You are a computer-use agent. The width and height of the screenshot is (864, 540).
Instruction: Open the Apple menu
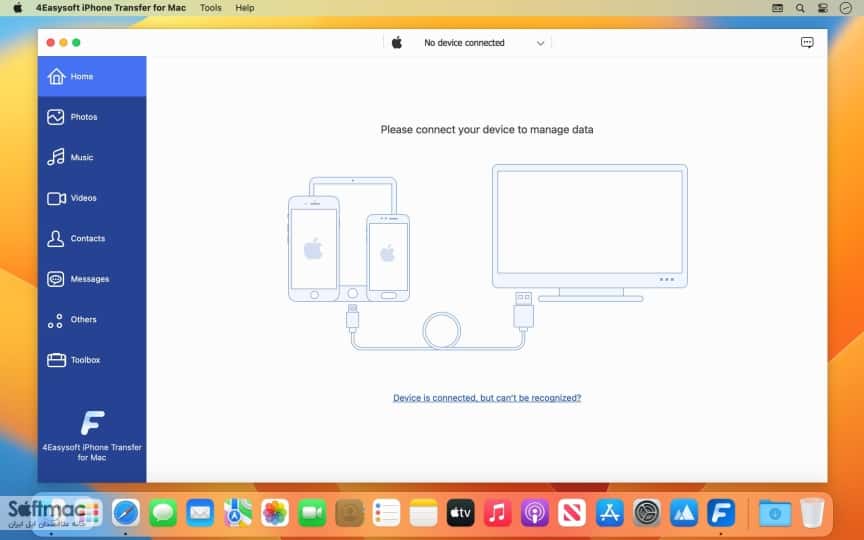18,8
